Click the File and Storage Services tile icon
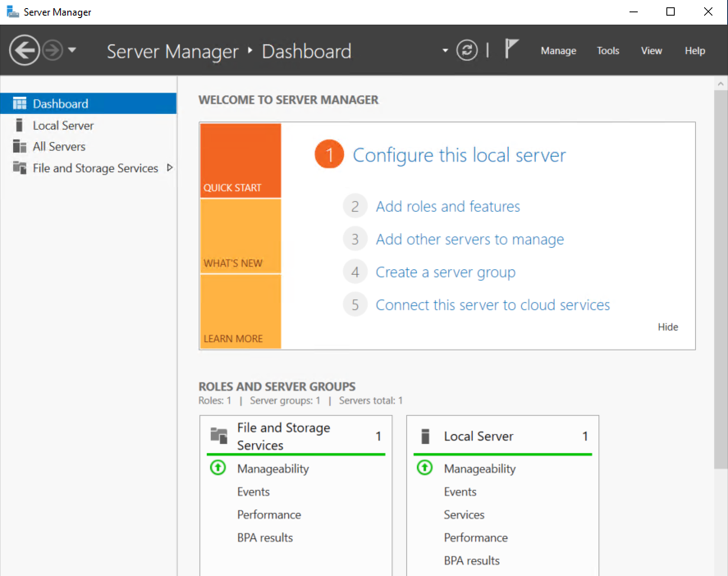728x576 pixels. 218,436
